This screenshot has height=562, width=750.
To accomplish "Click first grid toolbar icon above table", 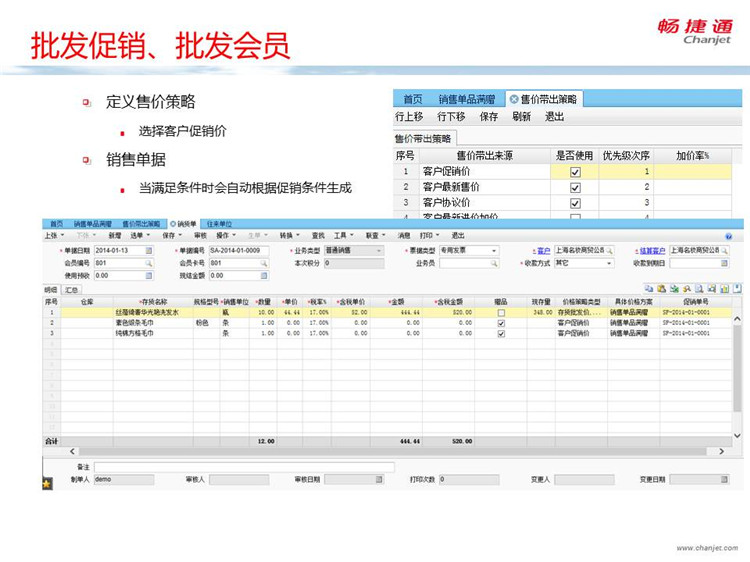I will 649,288.
